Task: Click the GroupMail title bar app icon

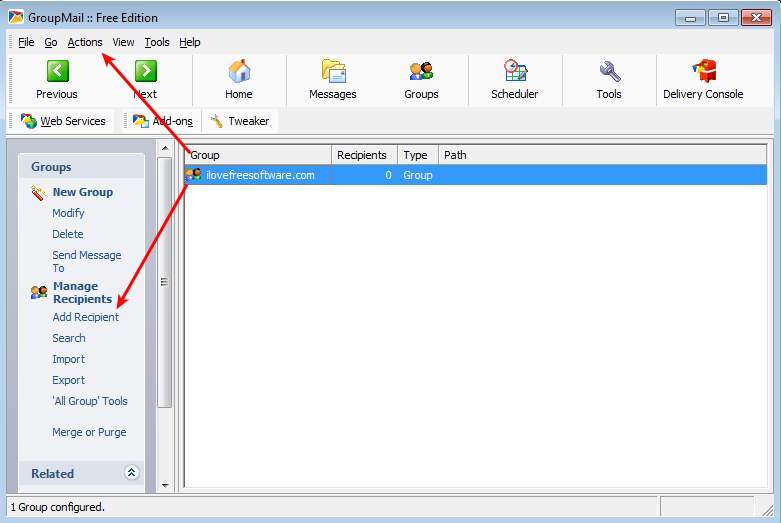Action: click(16, 17)
